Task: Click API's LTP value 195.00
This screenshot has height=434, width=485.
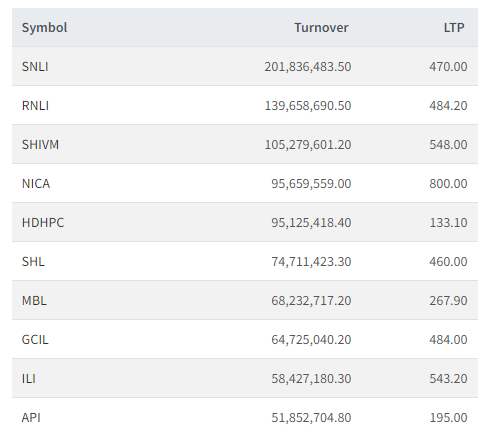Action: (x=448, y=418)
